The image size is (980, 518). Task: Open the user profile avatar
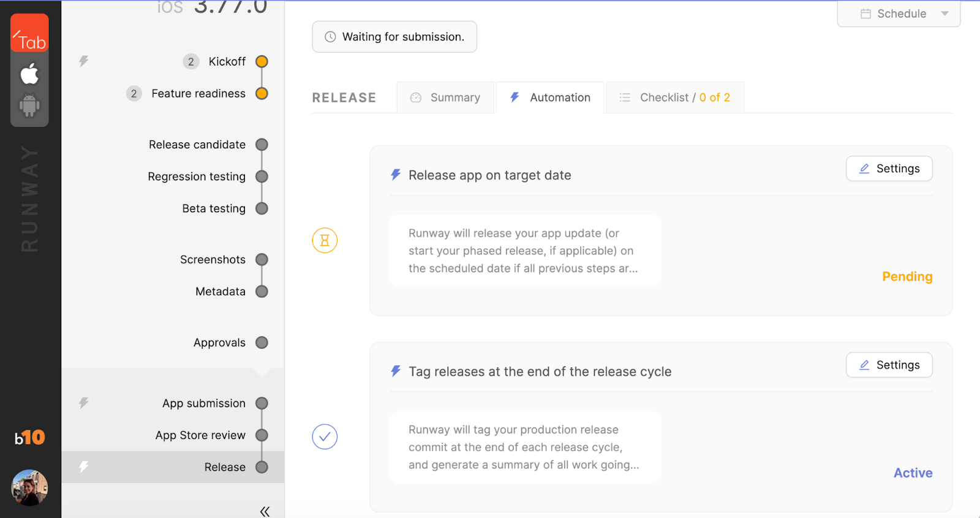click(29, 487)
